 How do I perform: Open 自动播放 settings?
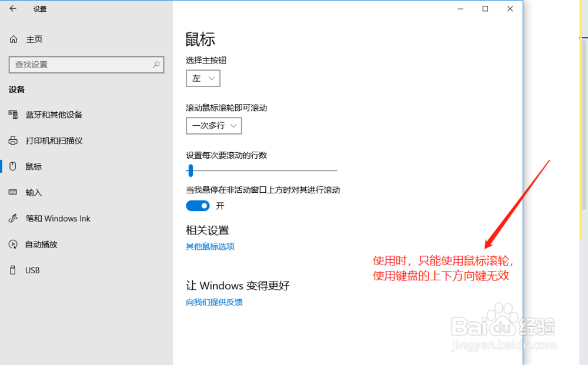point(41,245)
